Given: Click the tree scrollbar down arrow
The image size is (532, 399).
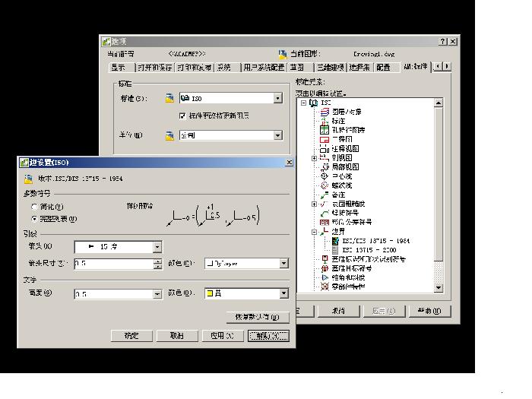Looking at the screenshot, I should click(439, 288).
